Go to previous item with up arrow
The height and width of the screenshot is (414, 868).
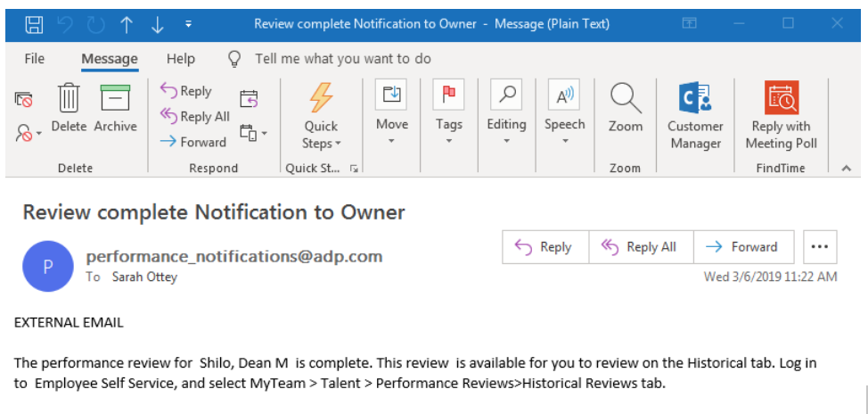pos(127,24)
